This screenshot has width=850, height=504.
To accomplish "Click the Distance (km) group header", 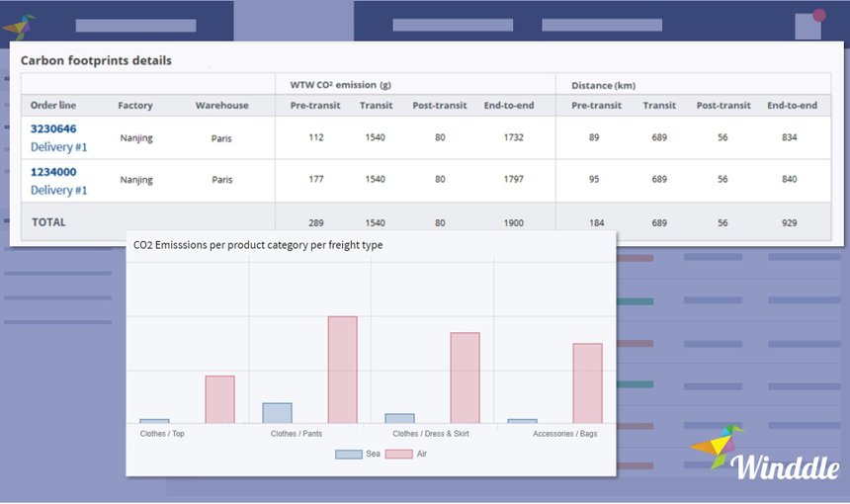I will (x=603, y=86).
